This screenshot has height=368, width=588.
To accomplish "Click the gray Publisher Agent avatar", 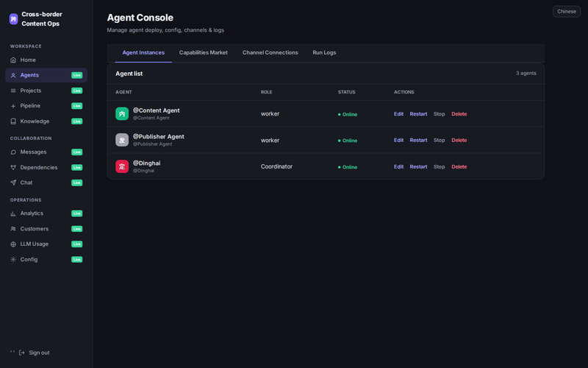I will pyautogui.click(x=122, y=140).
